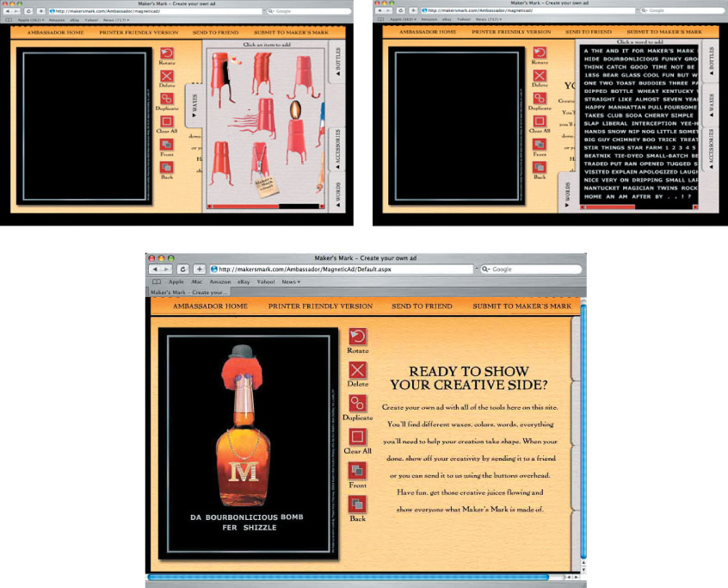Click Clear All icon in bottle ad window

[x=357, y=437]
